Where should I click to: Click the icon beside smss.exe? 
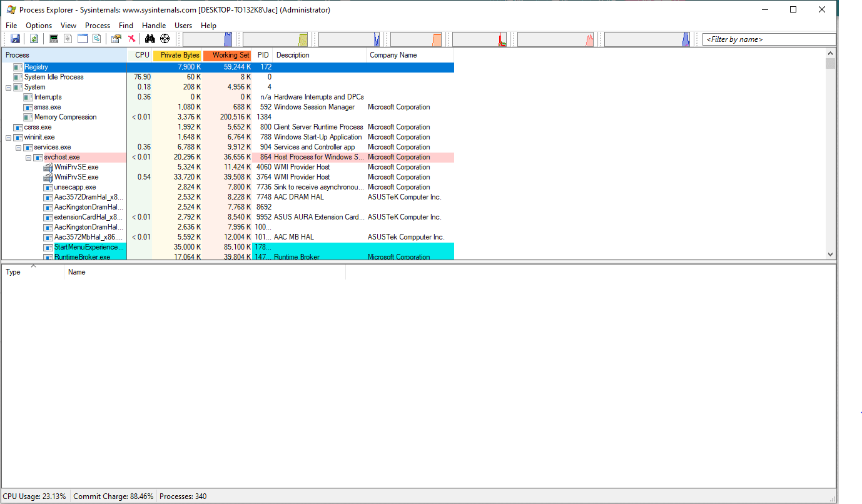click(x=28, y=107)
